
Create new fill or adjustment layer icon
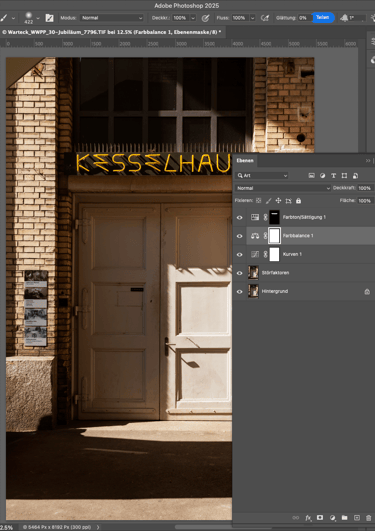(332, 518)
